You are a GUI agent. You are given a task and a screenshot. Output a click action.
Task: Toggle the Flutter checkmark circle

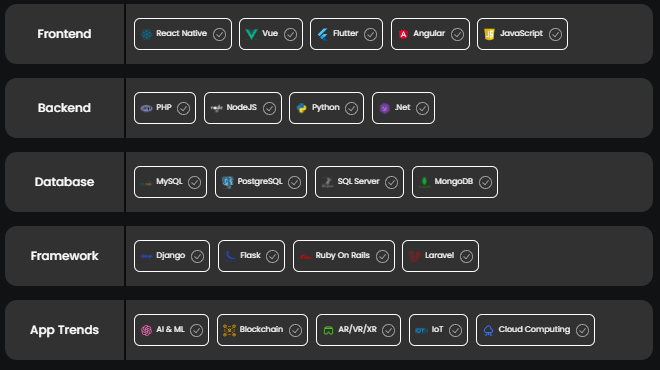point(370,35)
